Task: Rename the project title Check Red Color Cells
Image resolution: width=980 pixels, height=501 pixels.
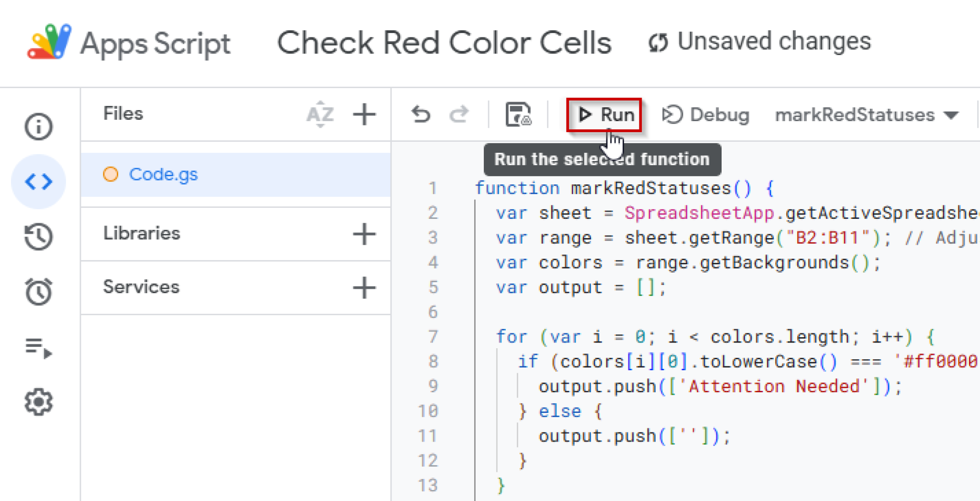Action: (445, 42)
